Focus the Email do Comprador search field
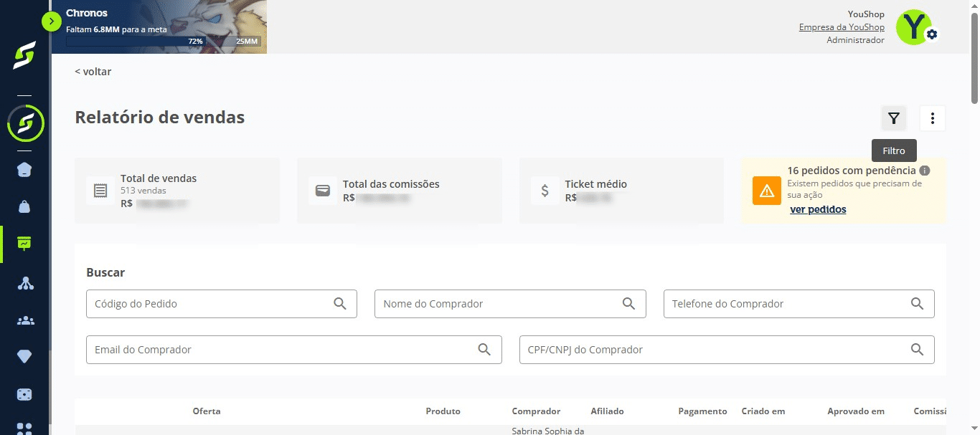Viewport: 980px width, 435px height. click(294, 350)
